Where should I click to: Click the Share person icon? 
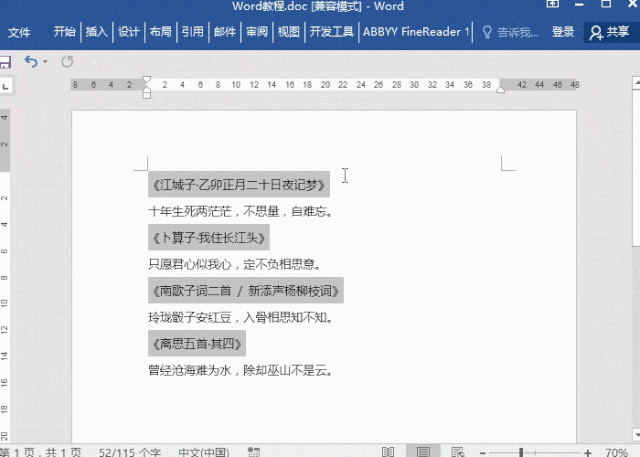596,32
